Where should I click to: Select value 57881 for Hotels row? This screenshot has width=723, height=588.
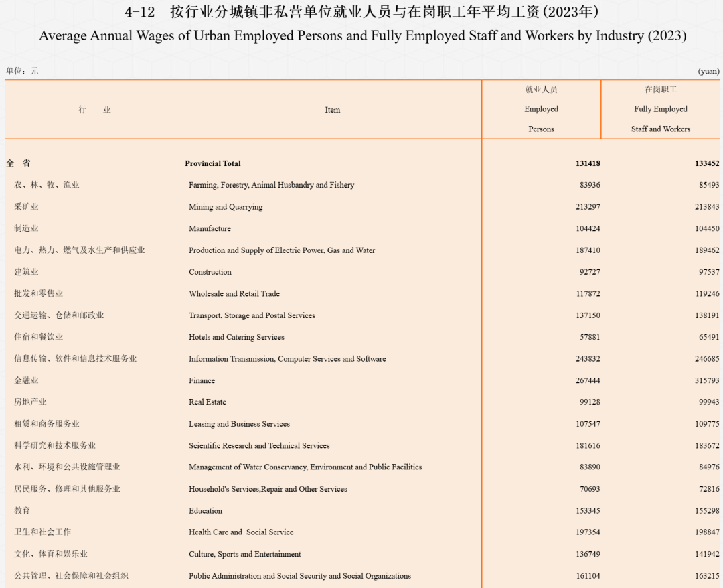[x=590, y=337]
